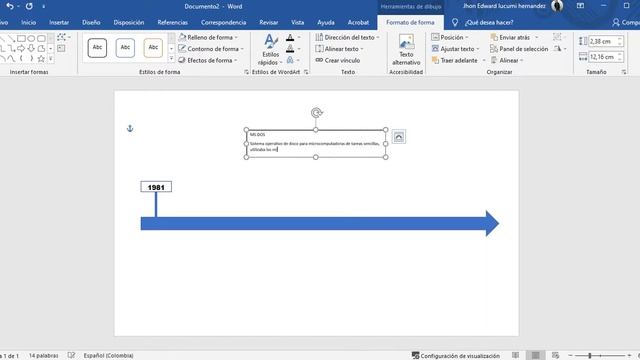
Task: Pick the down arrow shape
Action: [x=31, y=48]
